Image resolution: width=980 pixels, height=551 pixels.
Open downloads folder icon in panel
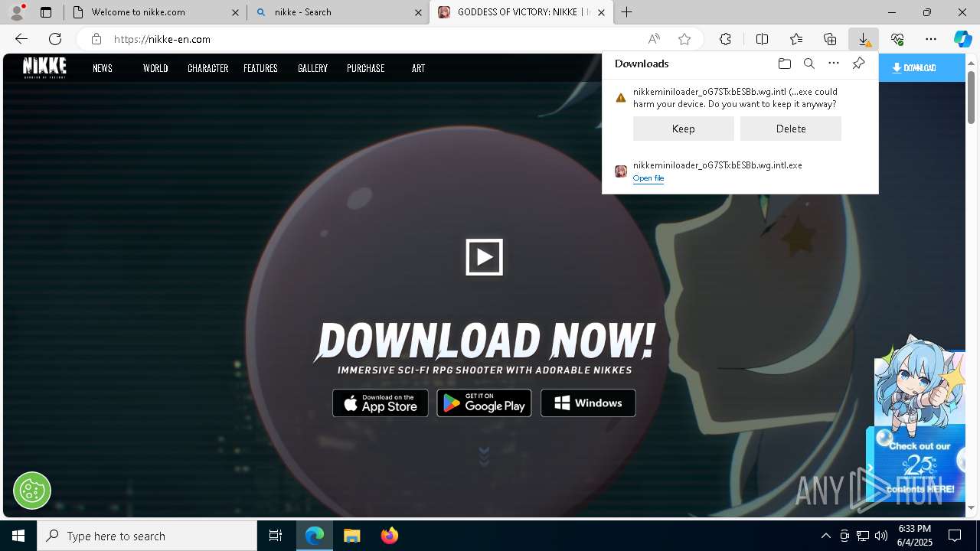point(784,64)
